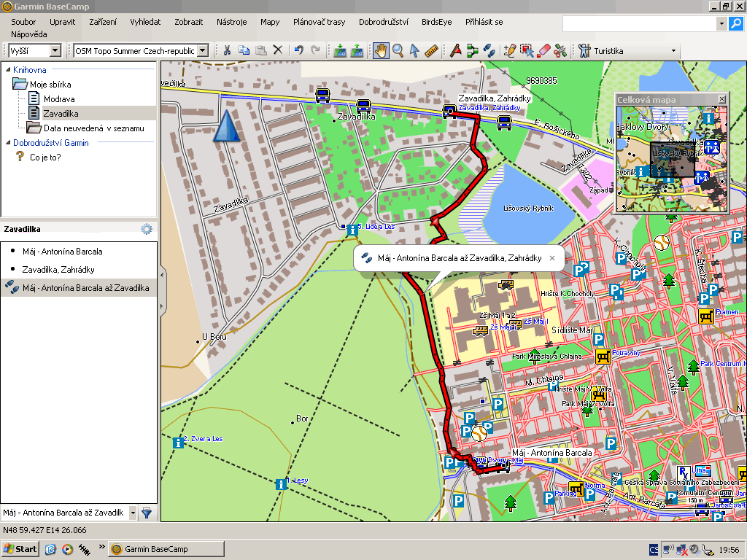
Task: Click the Windows Start button
Action: [20, 548]
